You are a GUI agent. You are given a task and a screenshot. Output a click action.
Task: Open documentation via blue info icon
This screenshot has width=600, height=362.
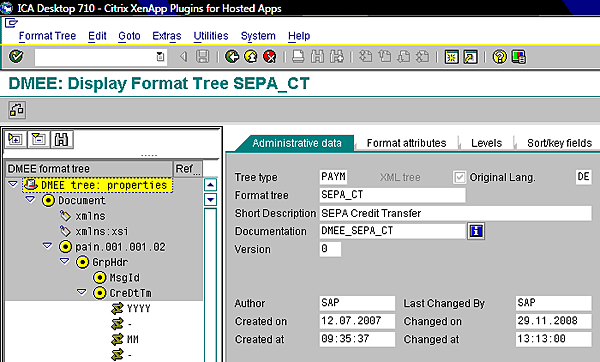tap(476, 231)
